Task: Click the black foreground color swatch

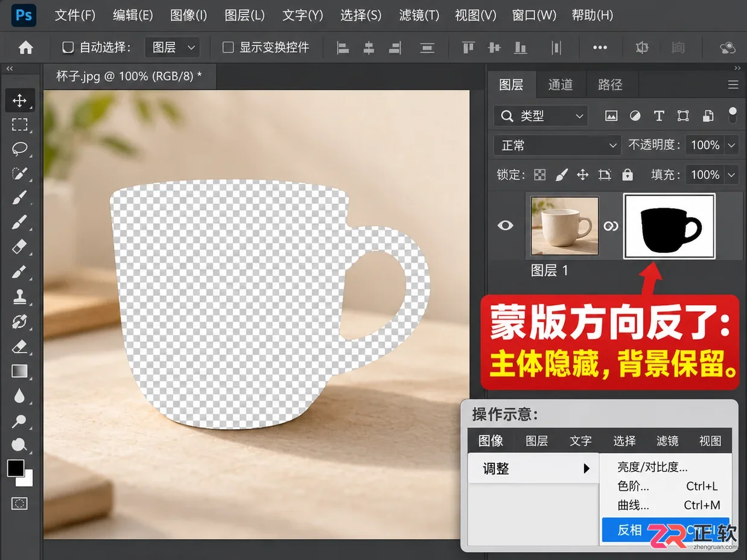Action: coord(15,468)
